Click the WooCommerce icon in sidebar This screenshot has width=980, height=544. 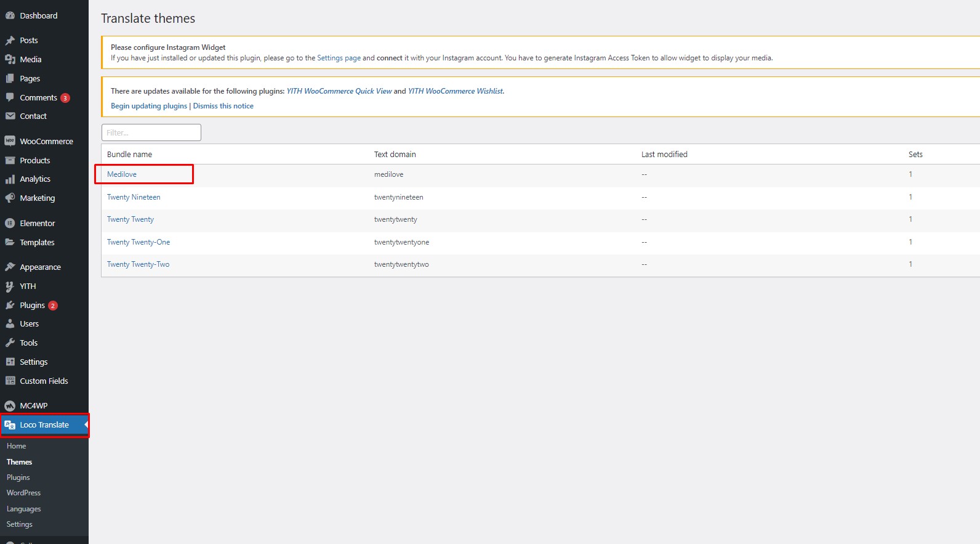pos(10,141)
